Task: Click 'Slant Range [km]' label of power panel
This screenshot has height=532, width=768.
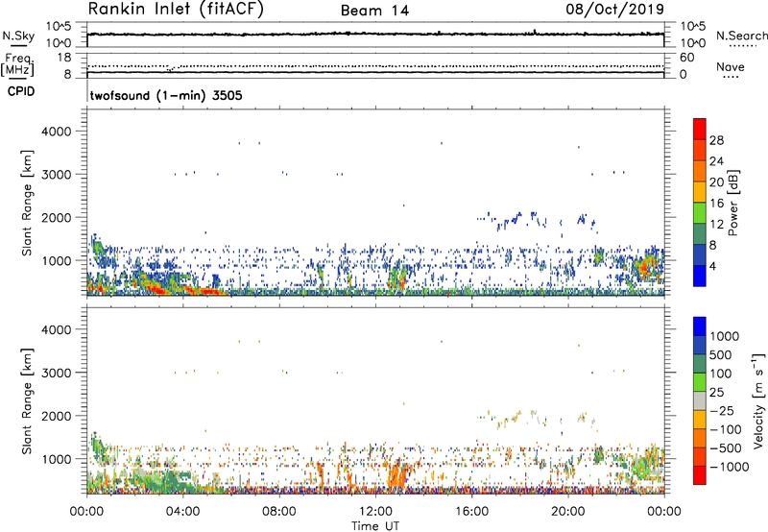Action: [27, 203]
